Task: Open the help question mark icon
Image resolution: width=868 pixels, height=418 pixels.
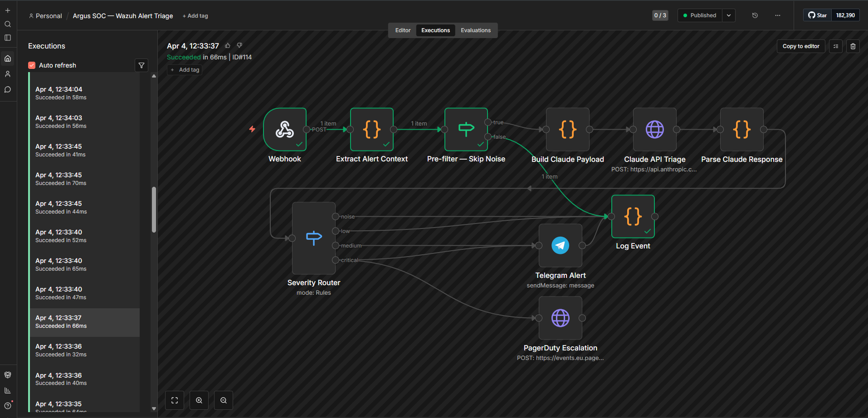Action: point(8,406)
